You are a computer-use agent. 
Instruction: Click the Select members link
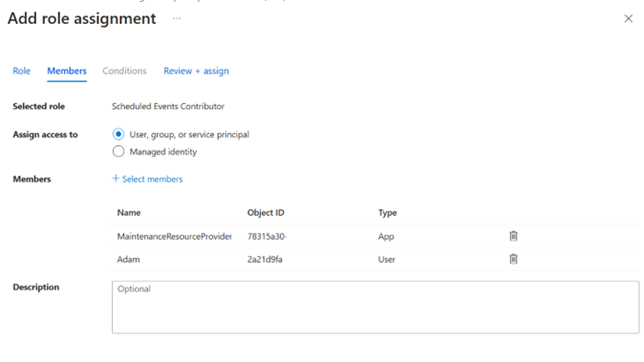pyautogui.click(x=147, y=179)
